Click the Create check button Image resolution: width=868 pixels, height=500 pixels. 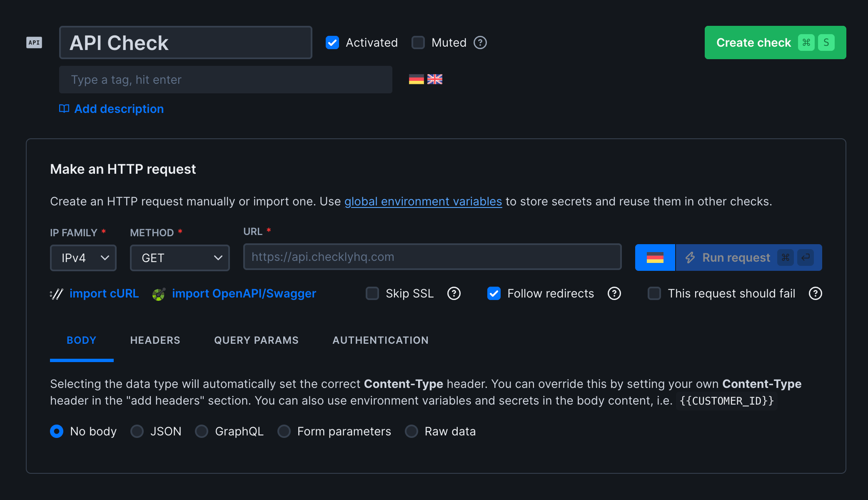click(775, 42)
